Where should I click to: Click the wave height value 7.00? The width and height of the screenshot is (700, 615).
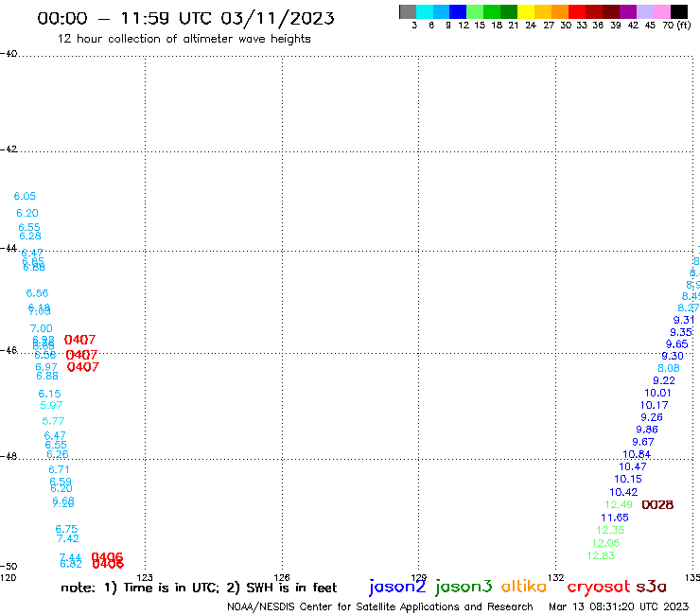coord(41,328)
